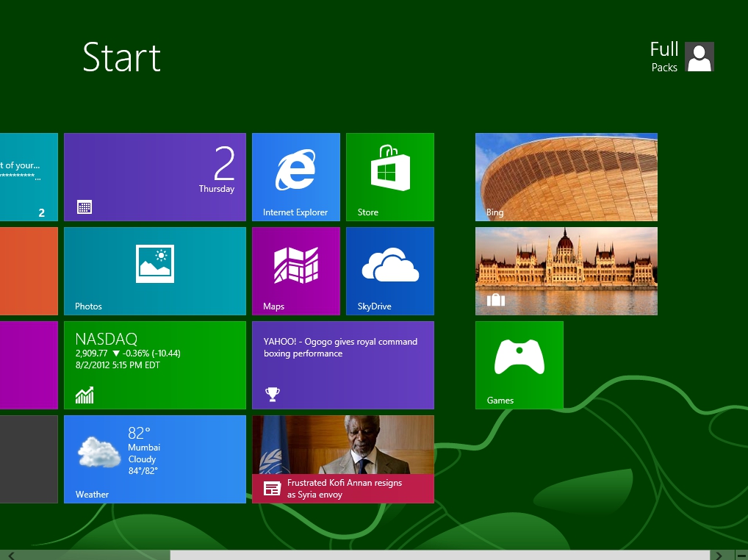The image size is (748, 560).
Task: Launch the Store app tile
Action: [x=389, y=177]
